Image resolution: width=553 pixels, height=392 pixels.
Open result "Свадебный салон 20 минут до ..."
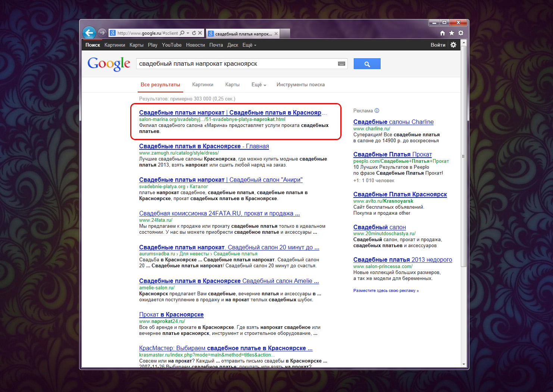tap(229, 248)
